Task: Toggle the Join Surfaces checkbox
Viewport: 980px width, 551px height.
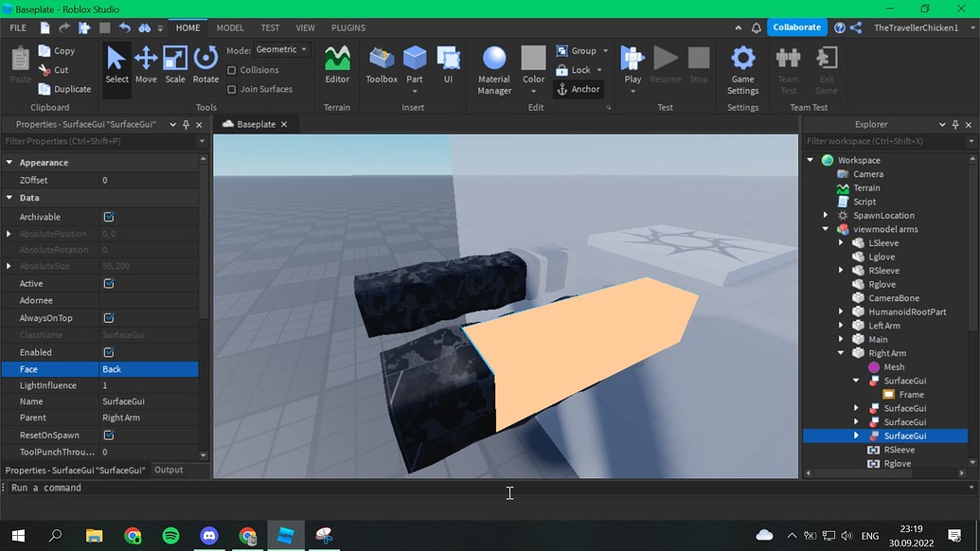Action: [232, 89]
